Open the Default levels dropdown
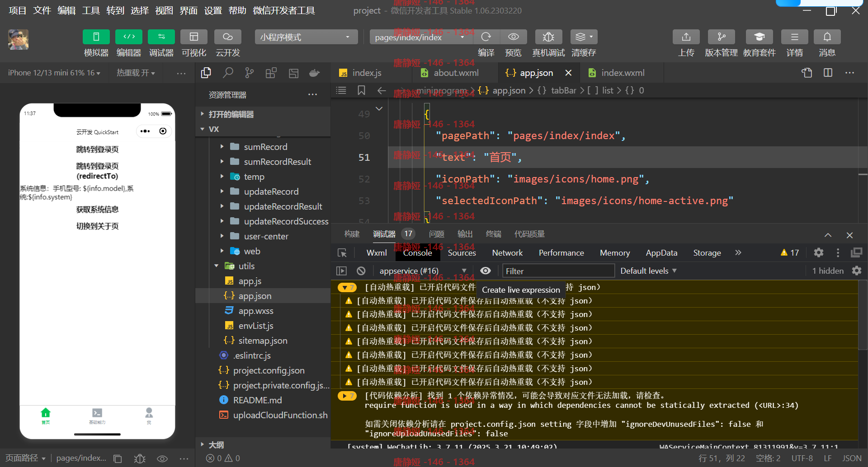 648,271
